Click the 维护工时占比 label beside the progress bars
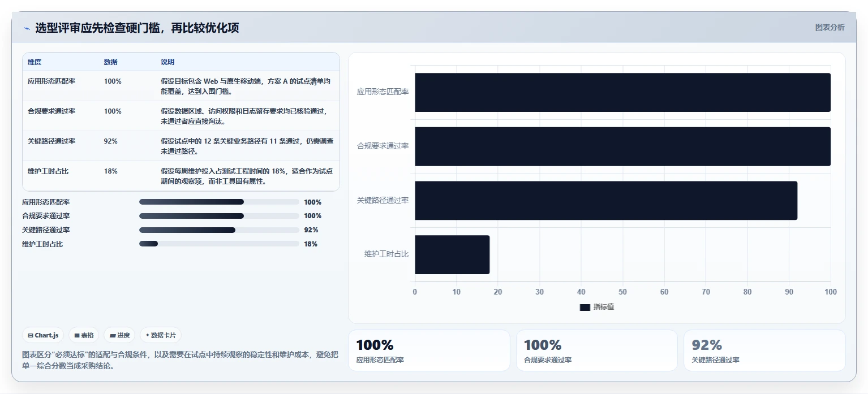 coord(42,244)
